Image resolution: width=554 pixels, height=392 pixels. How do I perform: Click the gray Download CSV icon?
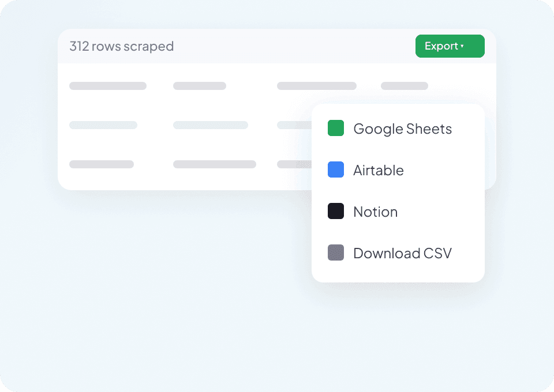click(336, 252)
